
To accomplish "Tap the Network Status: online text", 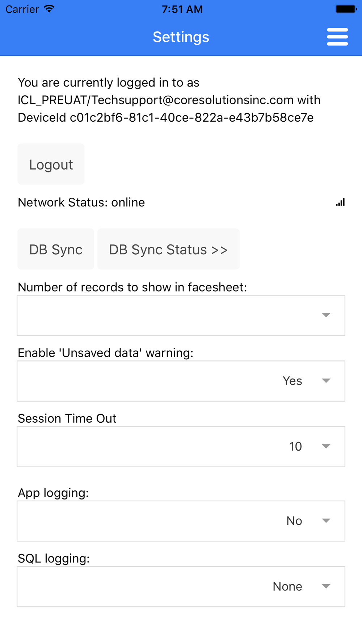I will (81, 202).
